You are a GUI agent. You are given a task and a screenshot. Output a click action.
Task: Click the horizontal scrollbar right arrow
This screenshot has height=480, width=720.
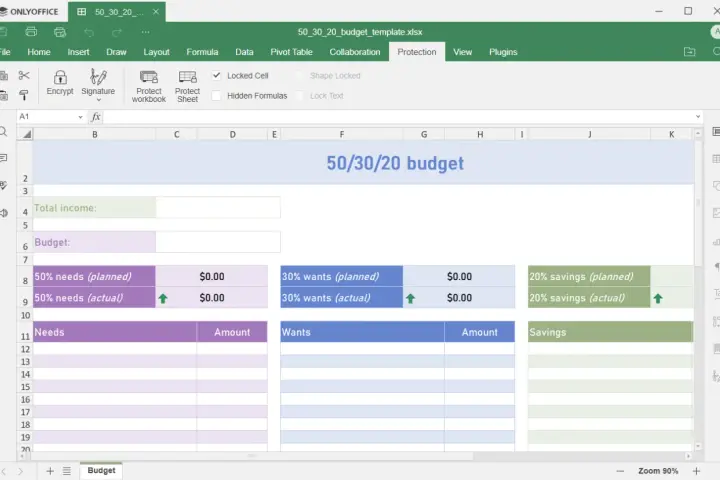688,457
